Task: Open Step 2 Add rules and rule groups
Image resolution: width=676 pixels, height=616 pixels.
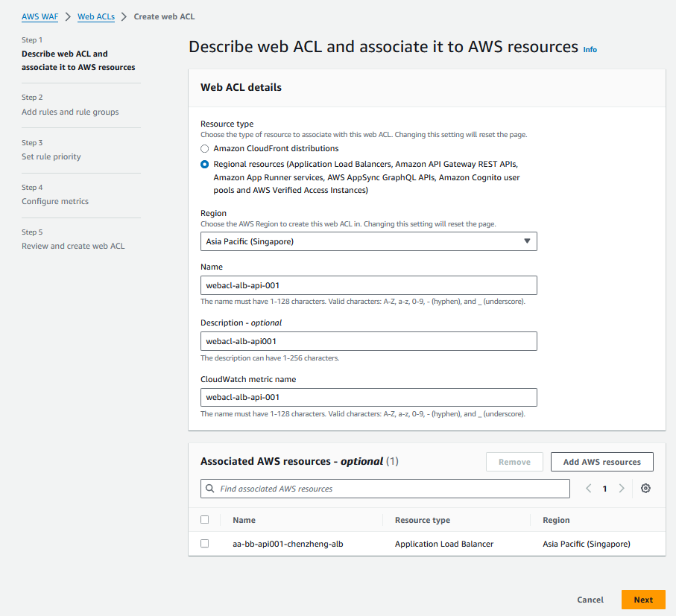Action: click(70, 112)
